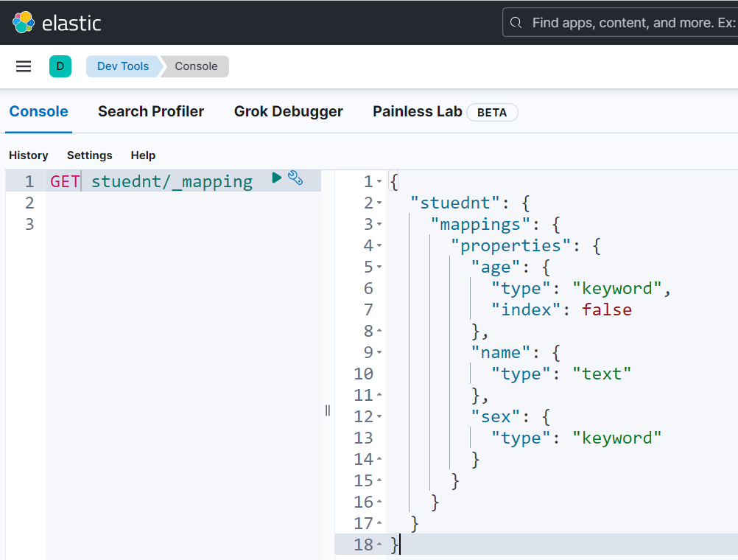Image resolution: width=738 pixels, height=560 pixels.
Task: Click the Dev Tools breadcrumb link
Action: coord(123,66)
